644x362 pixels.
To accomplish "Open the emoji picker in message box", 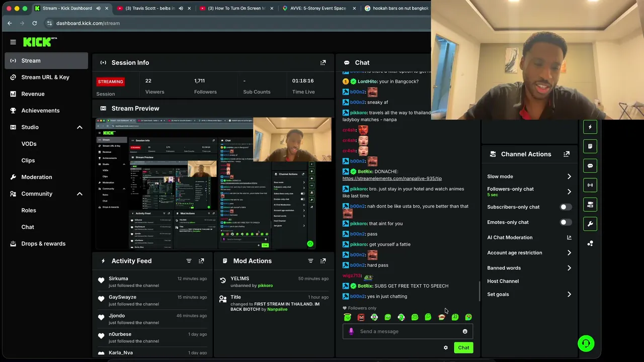I will click(x=465, y=331).
